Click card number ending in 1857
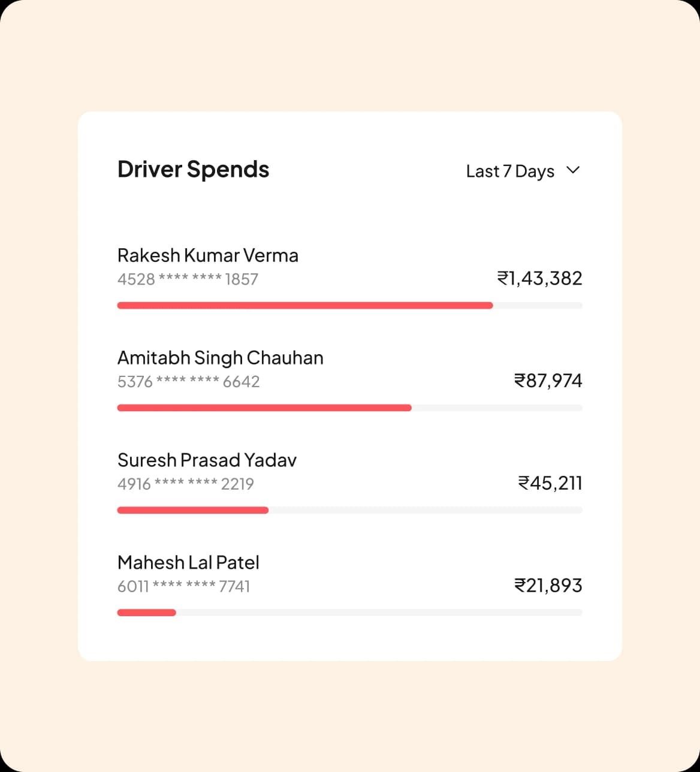The image size is (700, 772). tap(188, 279)
